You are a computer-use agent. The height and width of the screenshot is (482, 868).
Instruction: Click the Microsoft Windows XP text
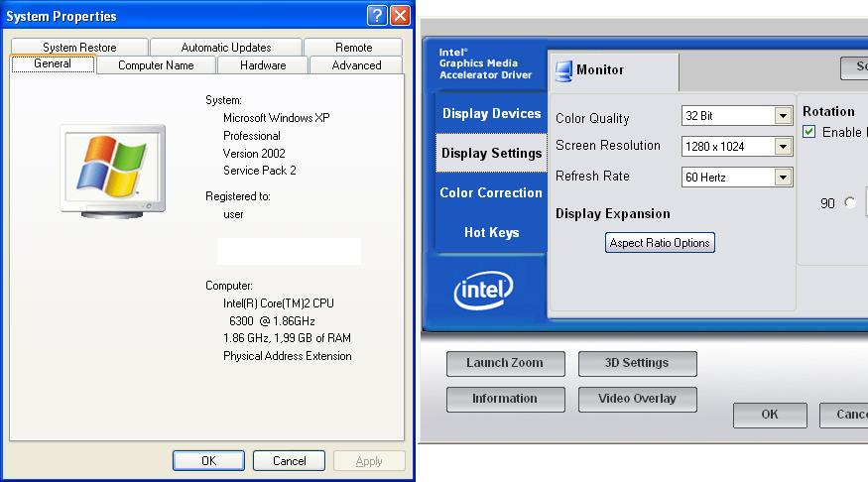276,118
